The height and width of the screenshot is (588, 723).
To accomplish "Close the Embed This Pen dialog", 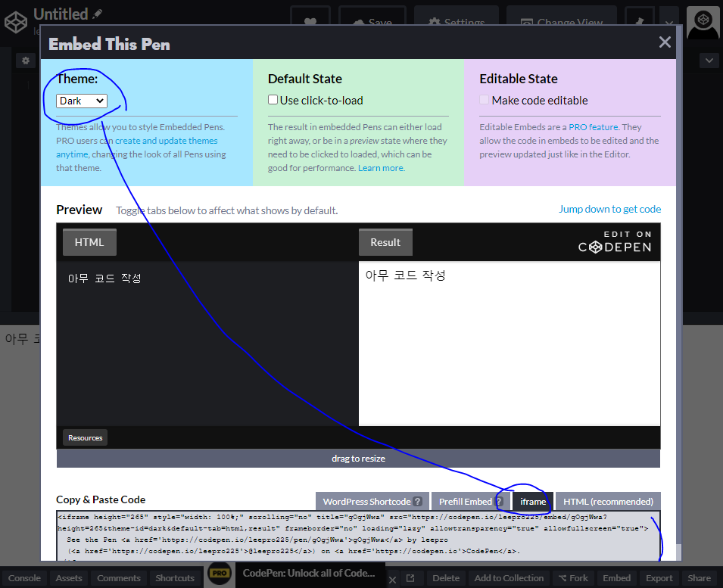I will (x=665, y=42).
